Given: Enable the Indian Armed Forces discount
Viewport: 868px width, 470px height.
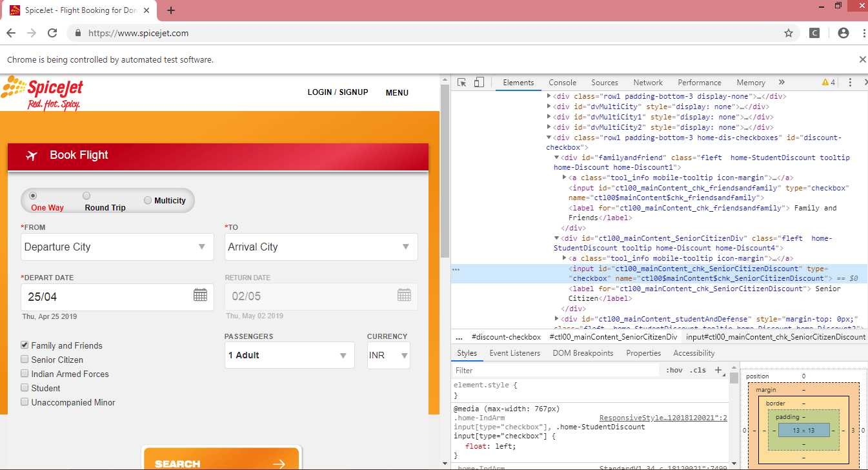Looking at the screenshot, I should (25, 374).
